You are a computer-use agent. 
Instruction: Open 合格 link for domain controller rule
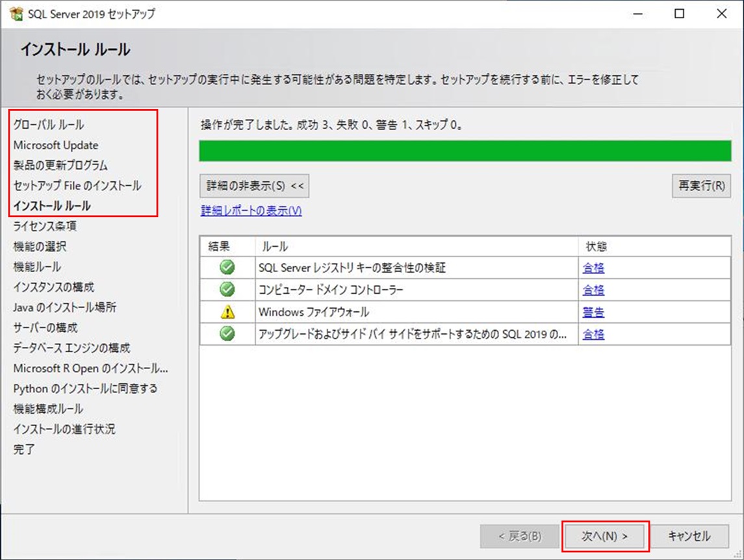tap(593, 290)
